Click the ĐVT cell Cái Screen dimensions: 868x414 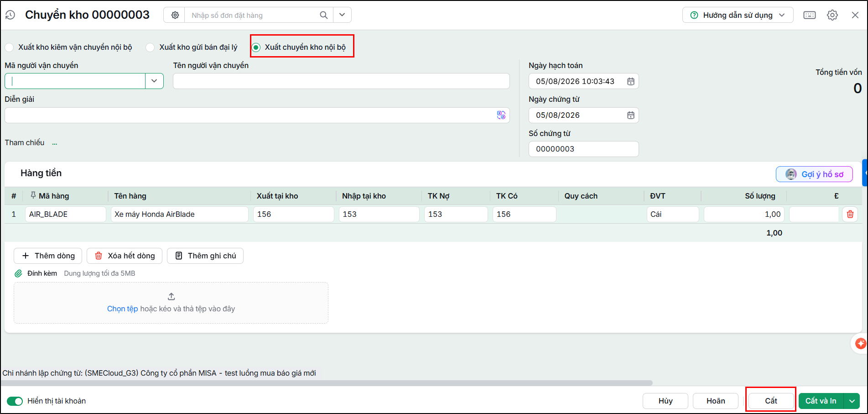click(x=673, y=214)
